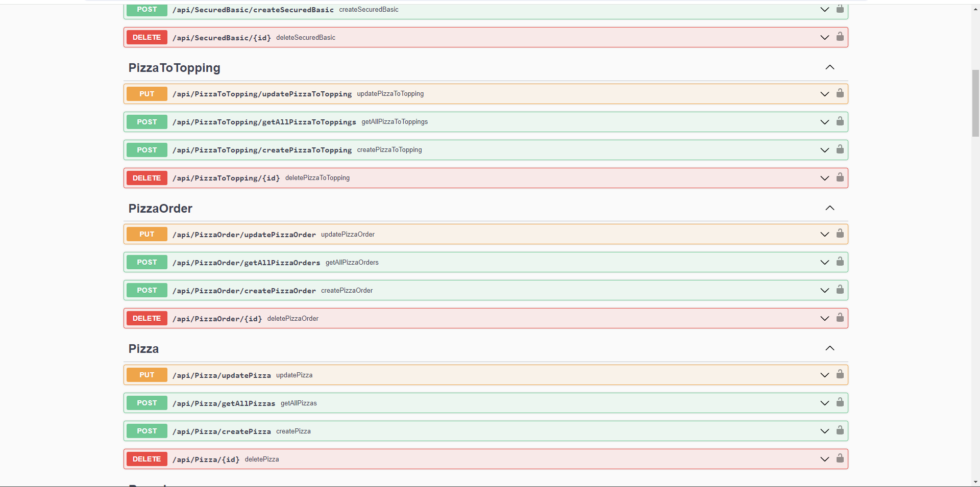Click the PUT badge for updatePizzaOrder
Viewport: 980px width, 487px height.
pos(146,234)
